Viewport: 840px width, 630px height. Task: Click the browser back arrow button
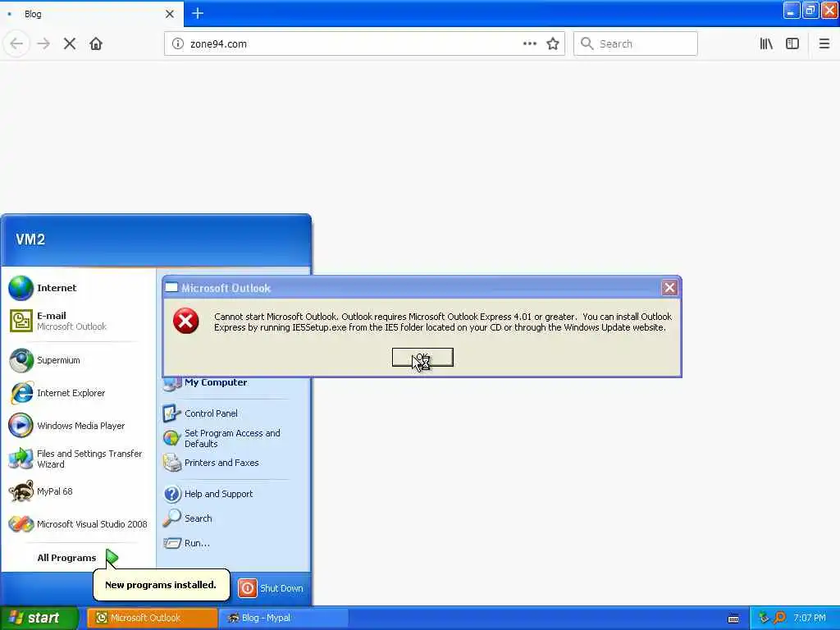point(16,43)
